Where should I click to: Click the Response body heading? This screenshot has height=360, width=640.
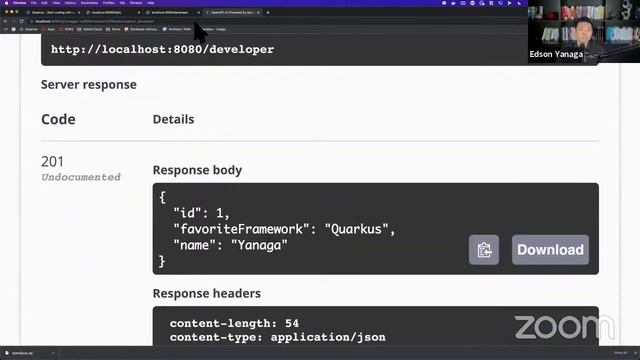[197, 170]
